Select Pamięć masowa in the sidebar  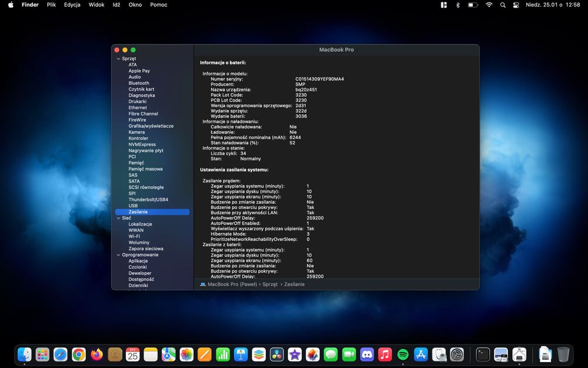(x=145, y=168)
